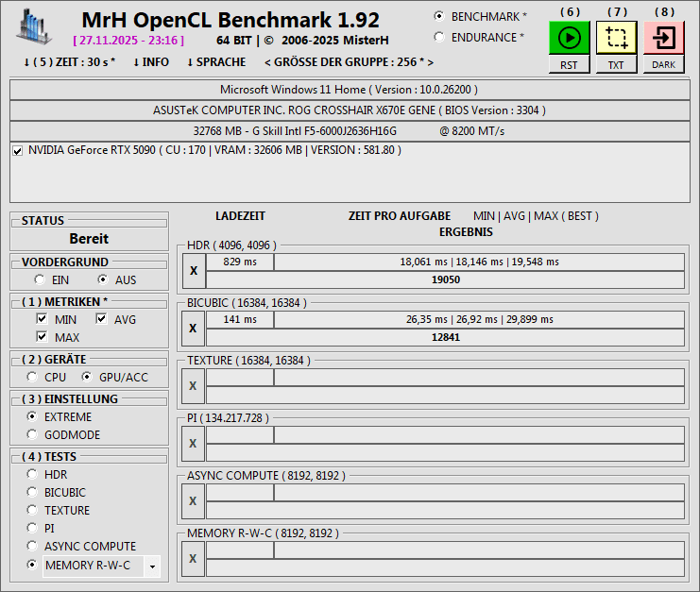700x592 pixels.
Task: Select the PI test radio button
Action: 32,528
